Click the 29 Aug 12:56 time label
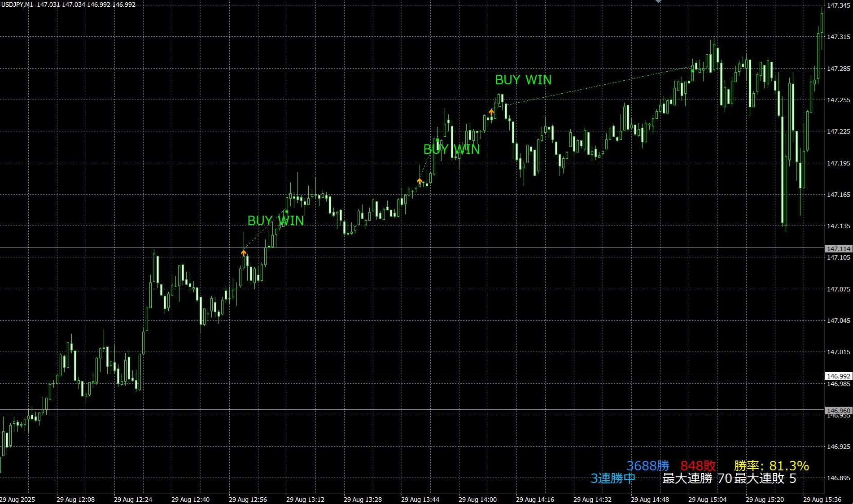The height and width of the screenshot is (504, 853). [248, 500]
